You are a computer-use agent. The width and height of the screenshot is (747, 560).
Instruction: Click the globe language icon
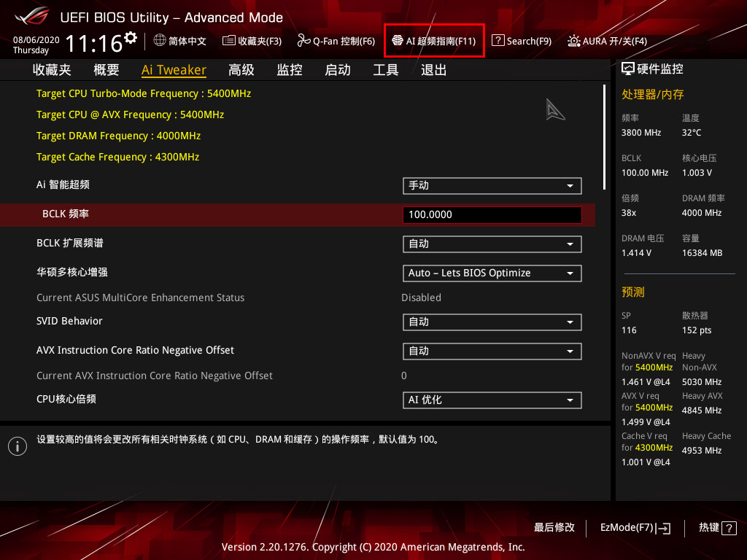pos(160,41)
